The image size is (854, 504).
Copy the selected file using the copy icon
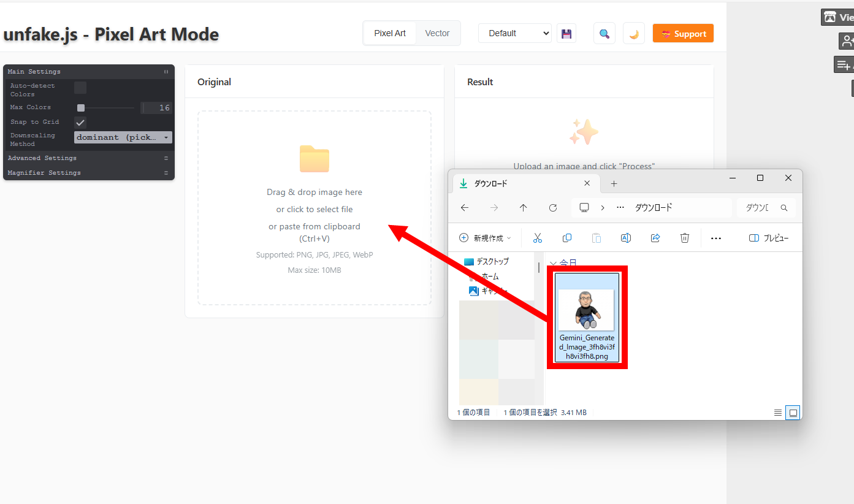(567, 238)
